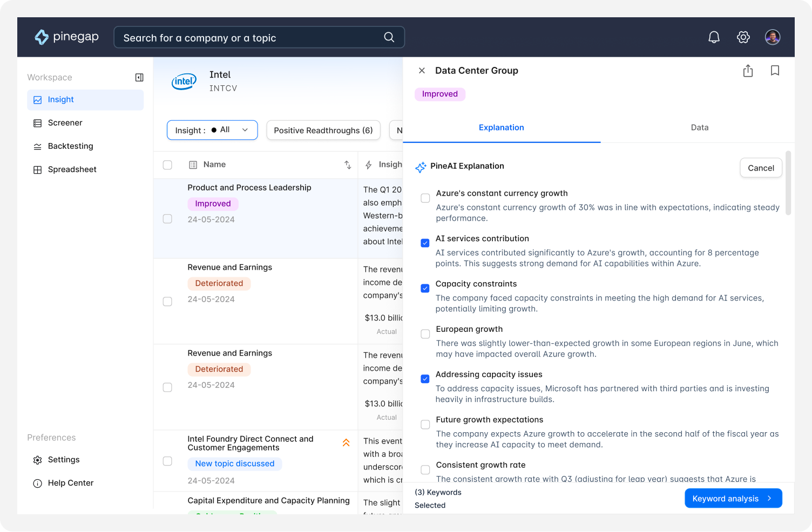Click the INTCV ticker text
Image resolution: width=812 pixels, height=532 pixels.
[x=224, y=88]
